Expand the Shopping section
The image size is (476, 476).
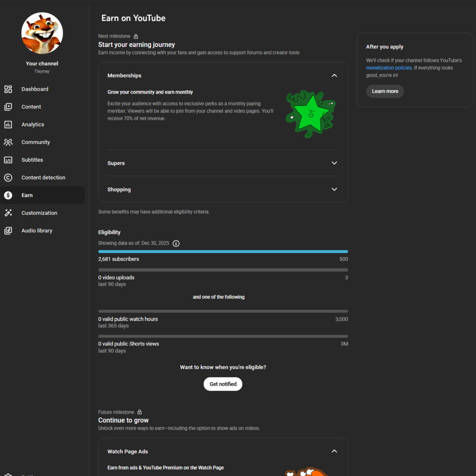click(x=334, y=189)
